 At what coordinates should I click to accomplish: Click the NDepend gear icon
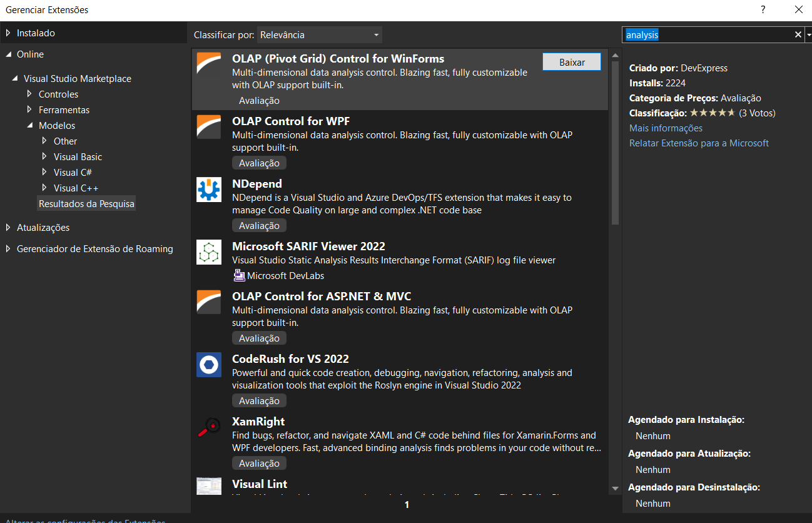pyautogui.click(x=209, y=189)
